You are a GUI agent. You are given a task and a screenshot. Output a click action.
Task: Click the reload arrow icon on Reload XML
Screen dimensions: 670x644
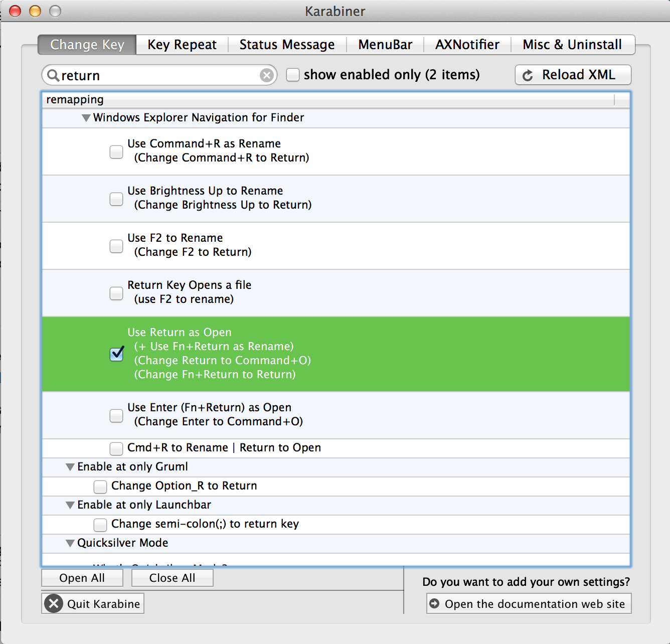click(528, 75)
